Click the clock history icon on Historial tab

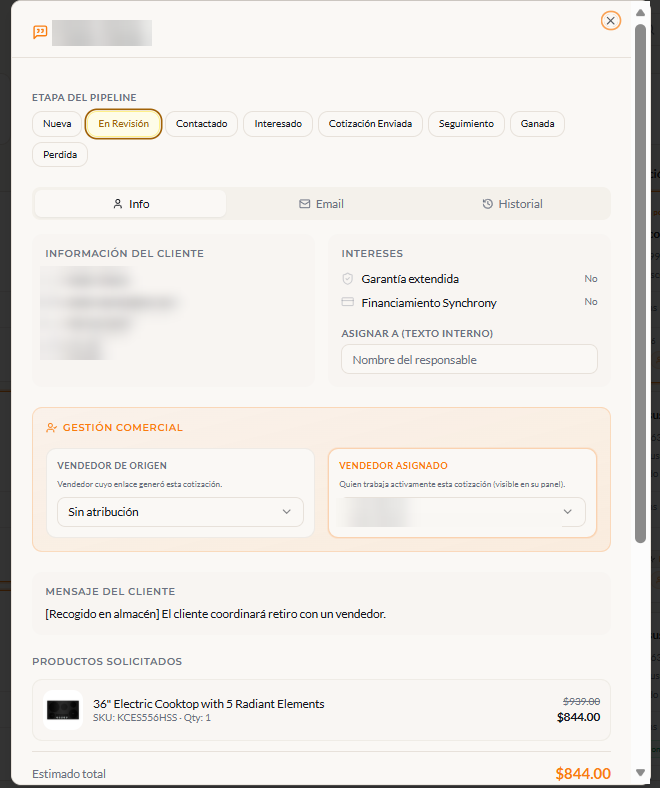tap(487, 204)
